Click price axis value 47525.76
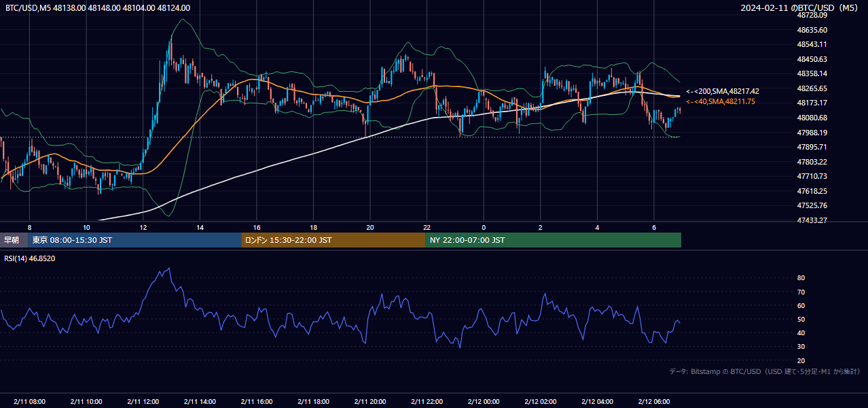This screenshot has height=408, width=868. pos(812,205)
